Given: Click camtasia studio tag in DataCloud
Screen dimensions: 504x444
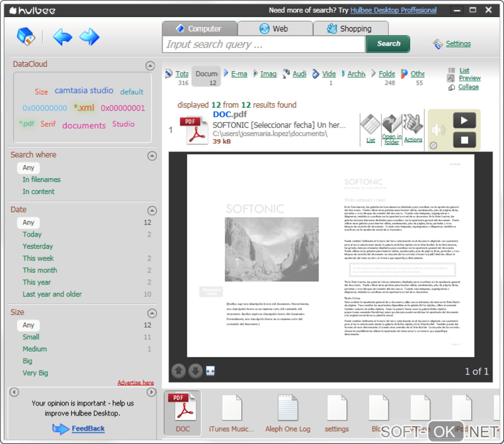Looking at the screenshot, I should (84, 90).
